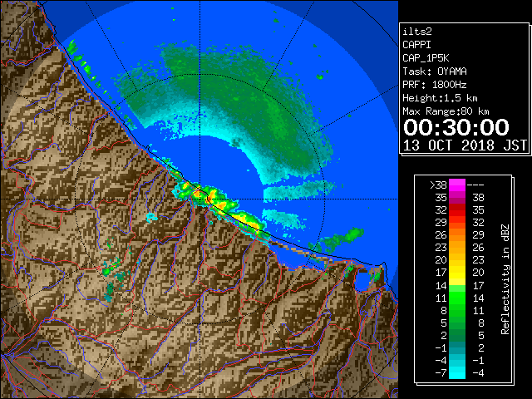Screen dimensions: 532x399
Task: Click the 'PRF: 1800Hz' text
Action: tap(435, 85)
